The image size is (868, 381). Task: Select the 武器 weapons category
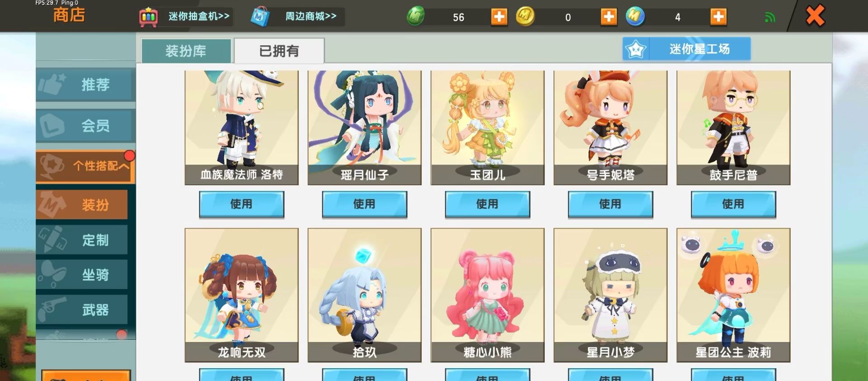point(82,310)
